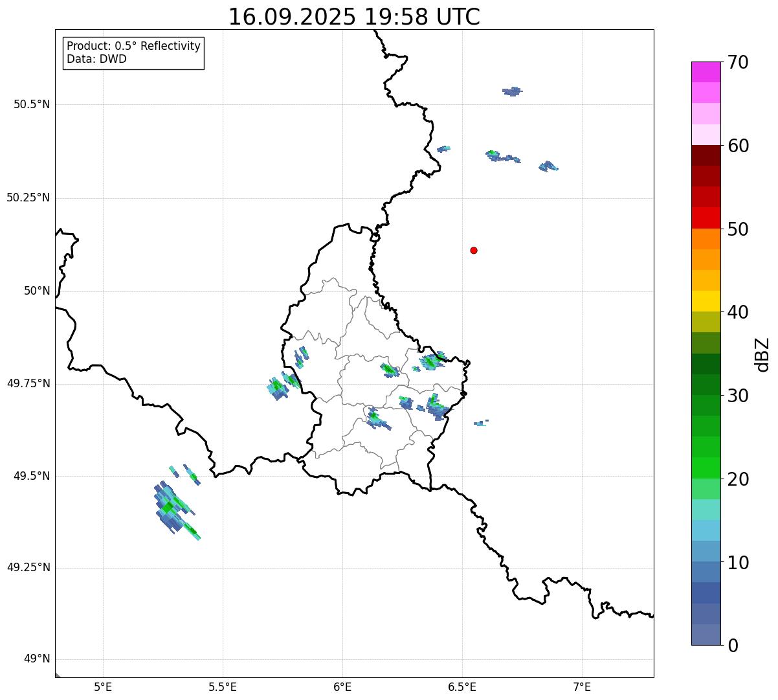
Task: Click the latitude label "49.75°N"
Action: click(28, 383)
